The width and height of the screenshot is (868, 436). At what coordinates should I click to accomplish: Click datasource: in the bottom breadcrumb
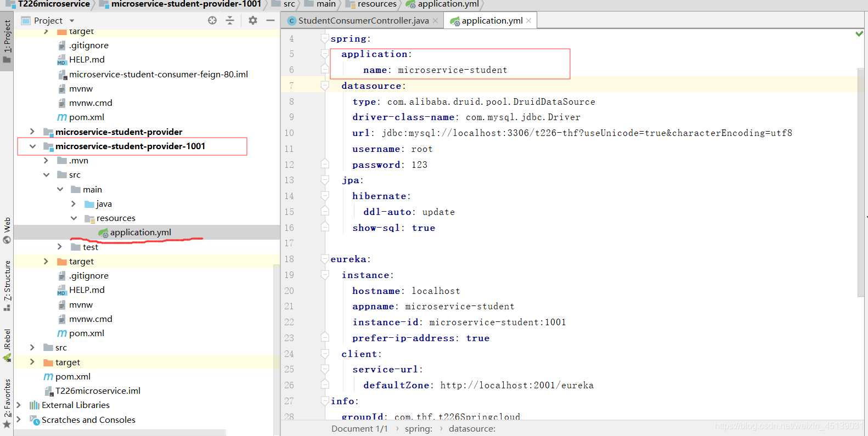(472, 429)
